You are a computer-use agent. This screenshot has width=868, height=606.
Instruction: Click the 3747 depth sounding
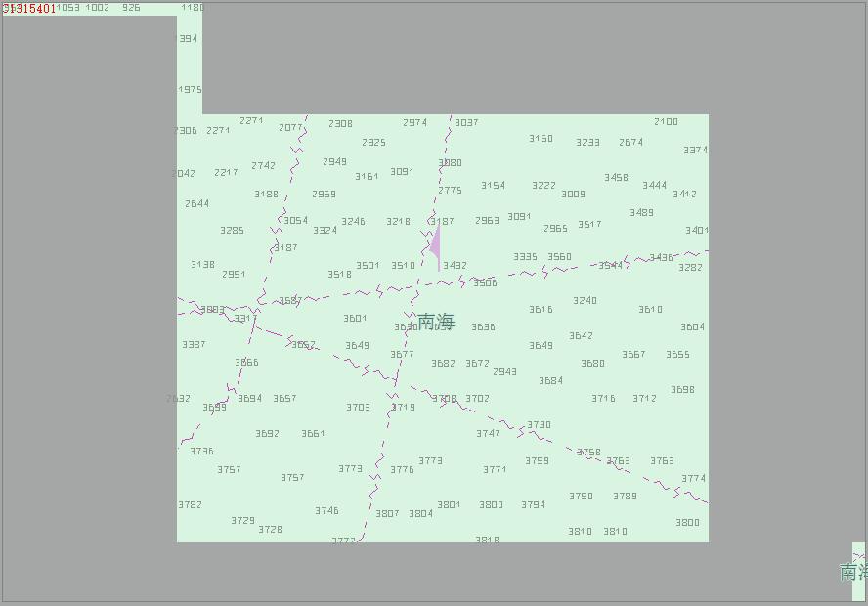(x=488, y=434)
